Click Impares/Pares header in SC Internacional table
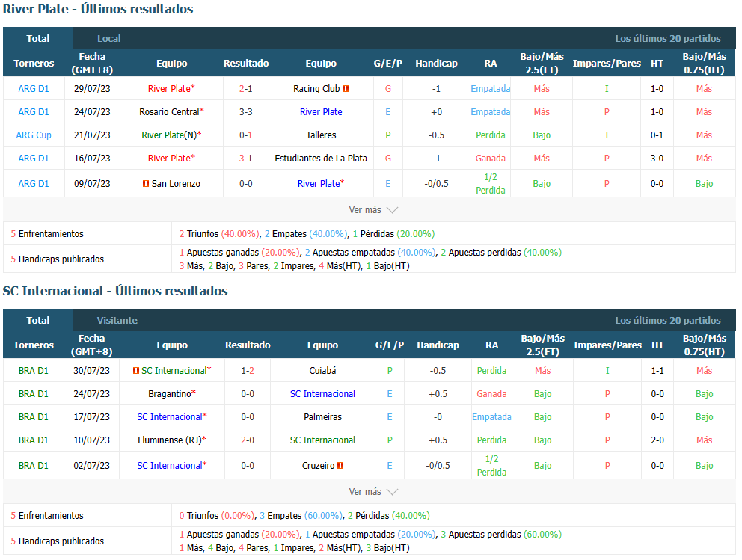Viewport: 742px width, 560px height. pyautogui.click(x=607, y=345)
